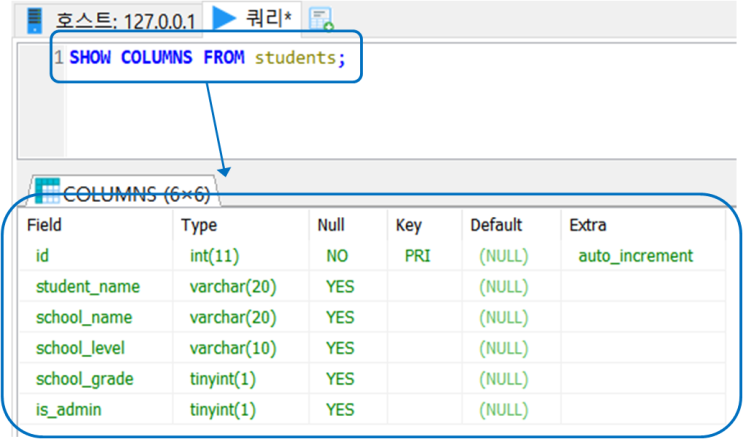Click the '(NULL)' default cell for school_grade
Screen dimensions: 743x439
(x=512, y=379)
